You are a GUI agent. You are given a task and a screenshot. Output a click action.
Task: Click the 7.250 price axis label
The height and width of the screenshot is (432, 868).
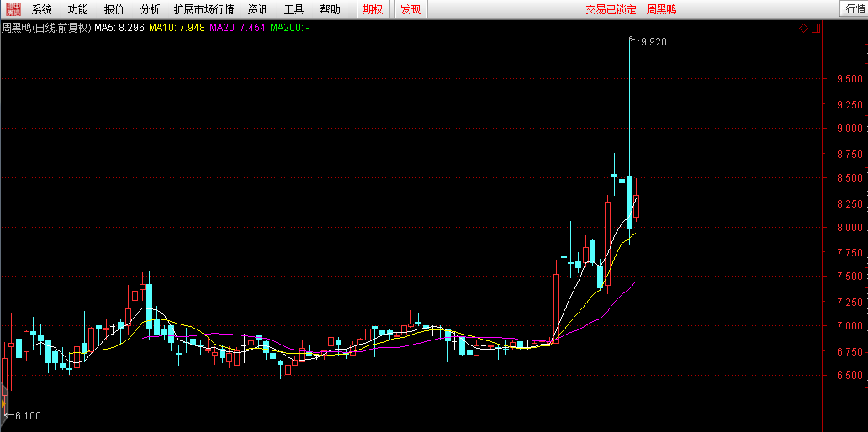[x=849, y=302]
